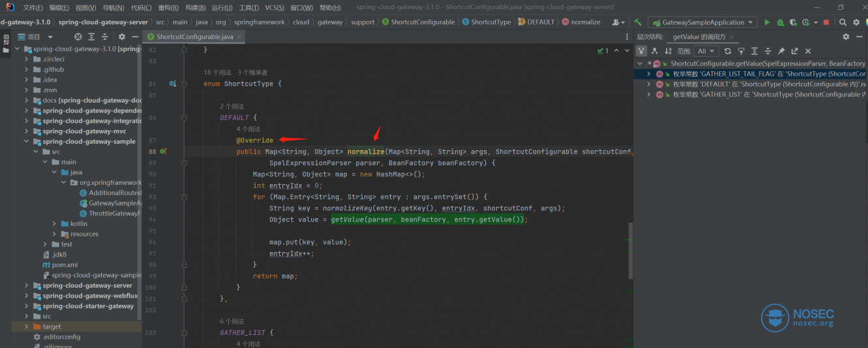Close hierarchy with the X toolbar icon
The image size is (868, 348).
click(808, 51)
